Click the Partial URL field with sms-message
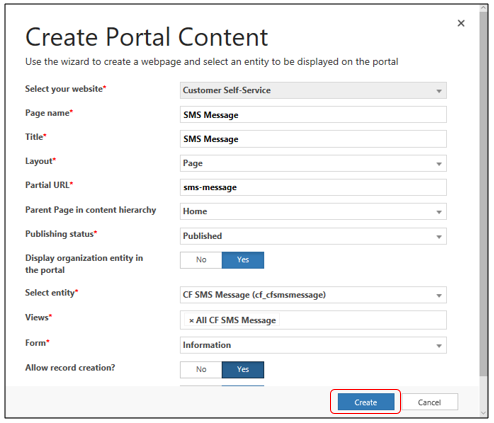 coord(313,187)
